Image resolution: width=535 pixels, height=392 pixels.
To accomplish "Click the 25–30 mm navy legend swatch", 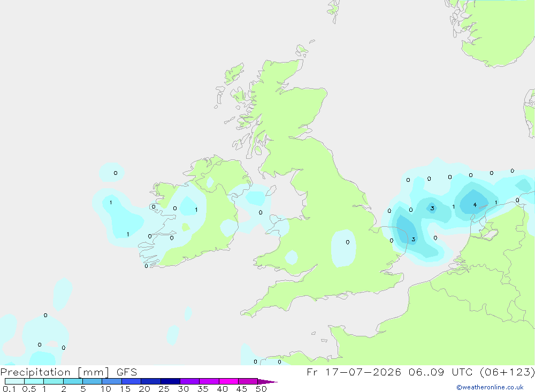I will click(x=170, y=381).
